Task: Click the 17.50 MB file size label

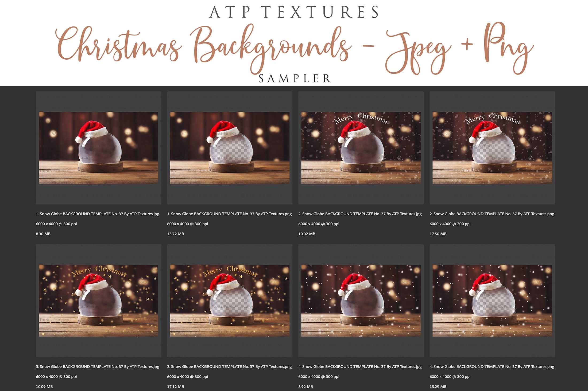Action: point(438,234)
